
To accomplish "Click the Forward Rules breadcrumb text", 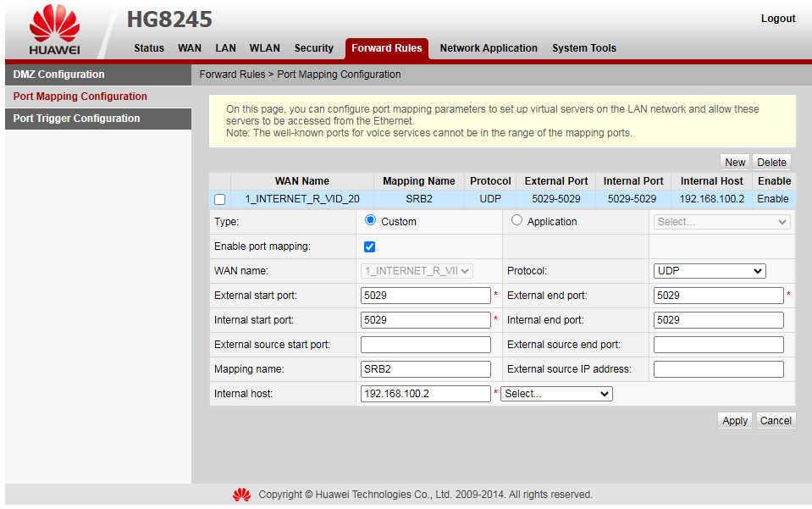I will pyautogui.click(x=232, y=75).
